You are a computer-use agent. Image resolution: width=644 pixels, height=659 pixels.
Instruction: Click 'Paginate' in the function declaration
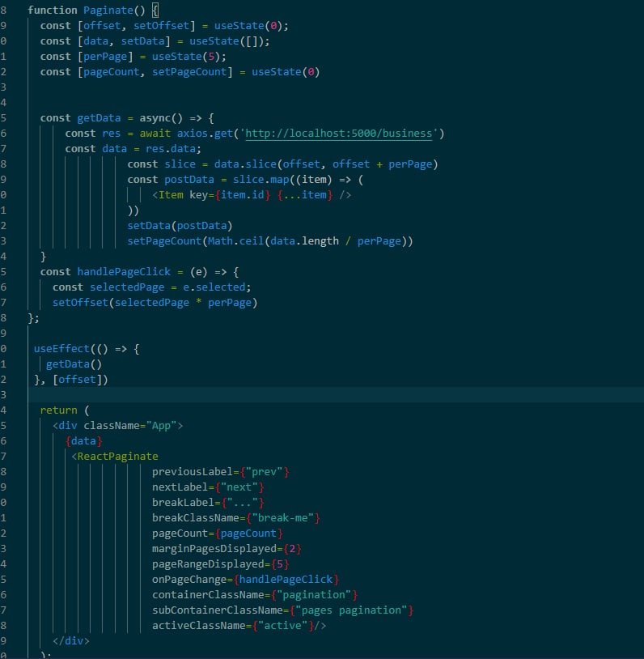(108, 11)
